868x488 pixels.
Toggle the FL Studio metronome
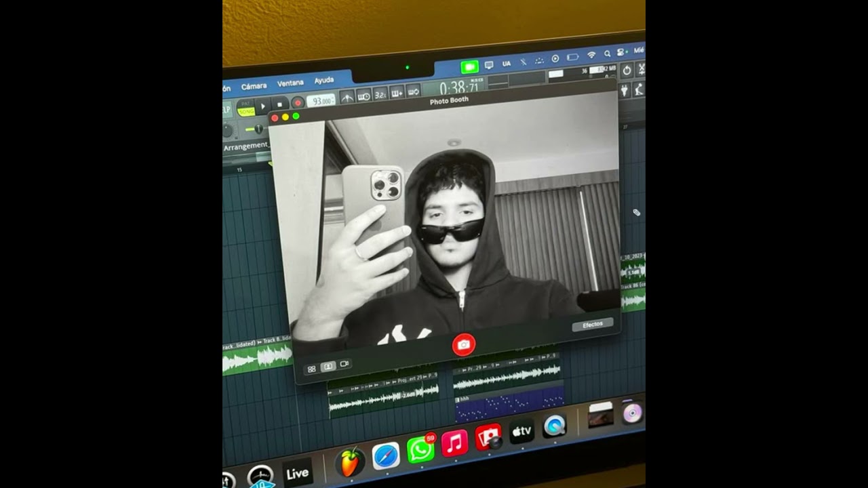point(347,97)
